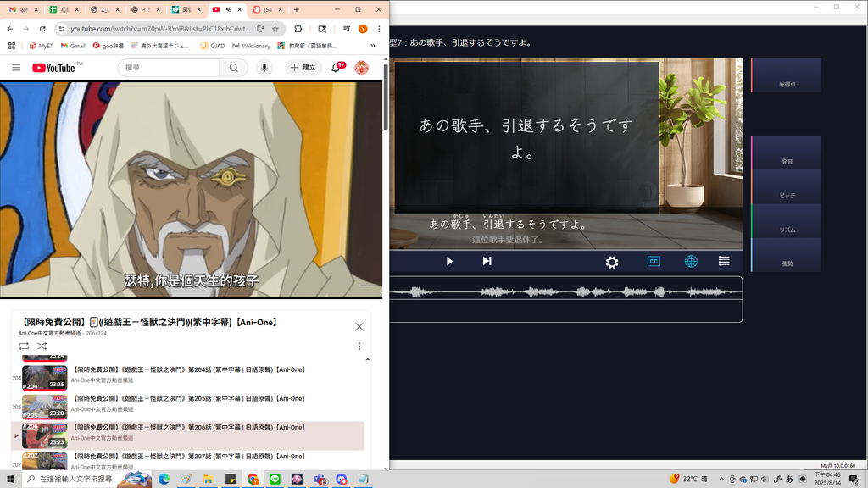
Task: Open MyJT settings gear
Action: (612, 263)
